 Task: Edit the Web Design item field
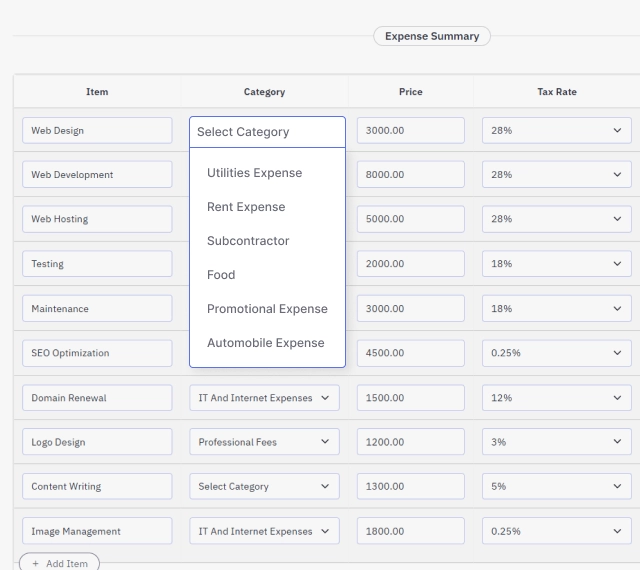coord(97,130)
